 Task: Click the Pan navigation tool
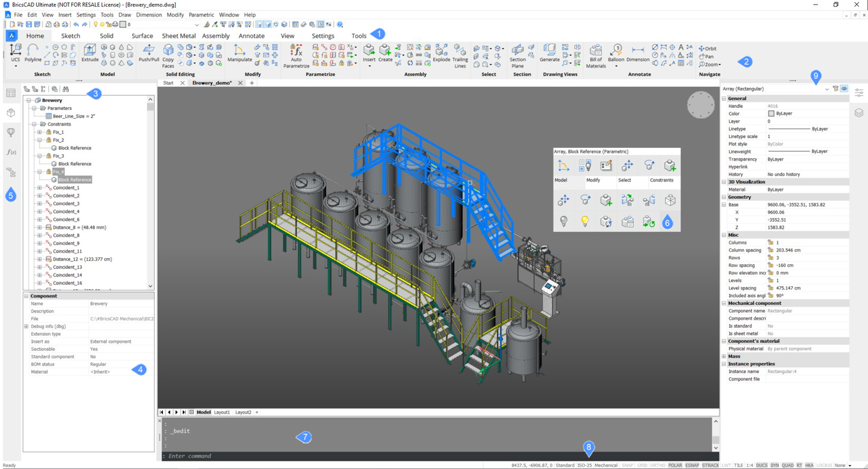(x=706, y=56)
